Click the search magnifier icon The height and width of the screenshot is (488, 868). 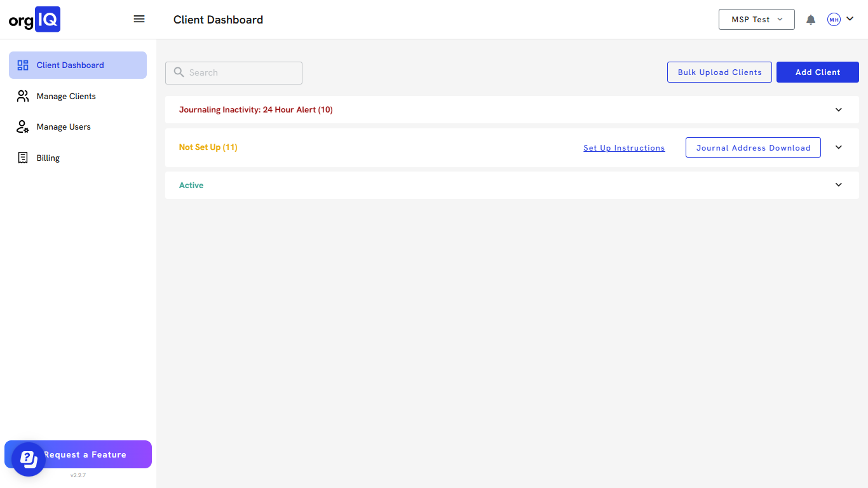click(x=179, y=72)
